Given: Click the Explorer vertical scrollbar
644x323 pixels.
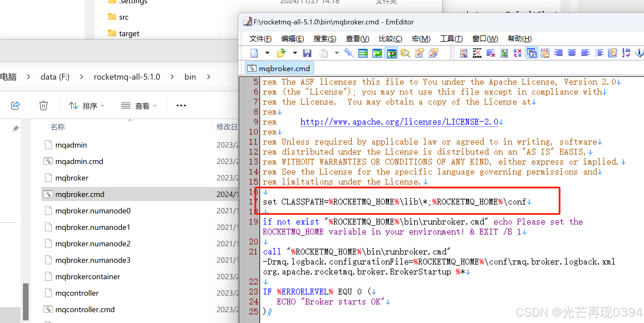Looking at the screenshot, I should [26, 301].
